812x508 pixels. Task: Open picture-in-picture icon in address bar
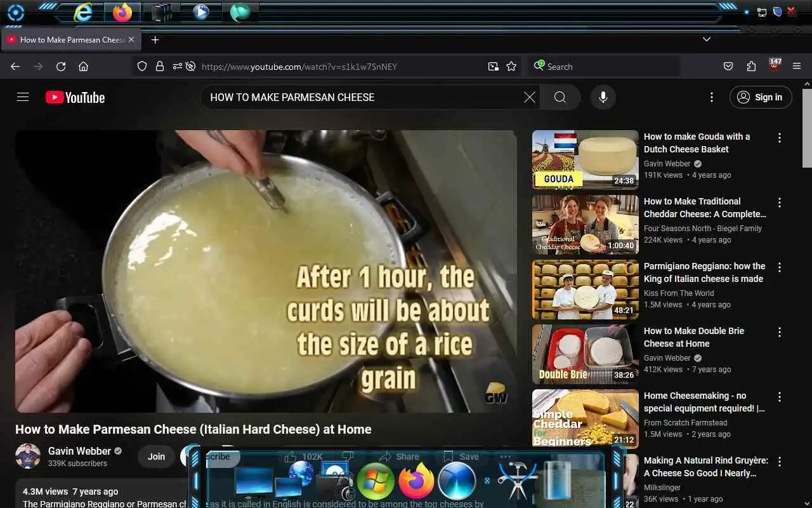coord(493,67)
